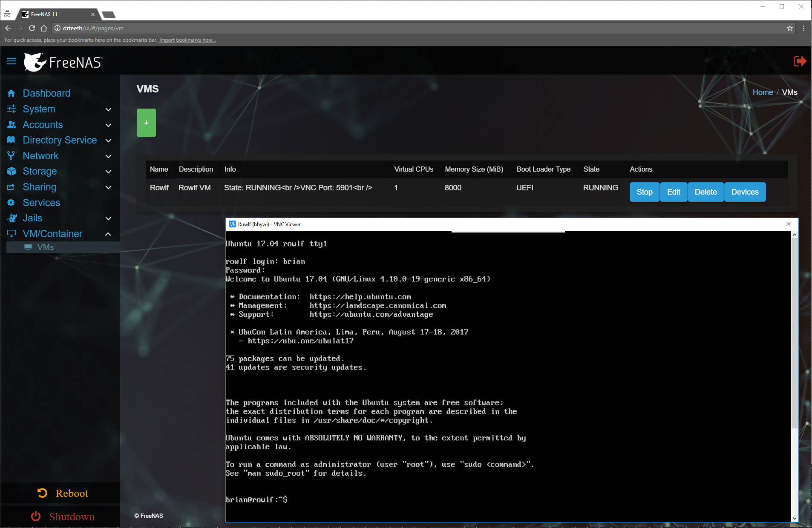This screenshot has height=528, width=812.
Task: Stop the Rowlf VM
Action: click(x=645, y=192)
